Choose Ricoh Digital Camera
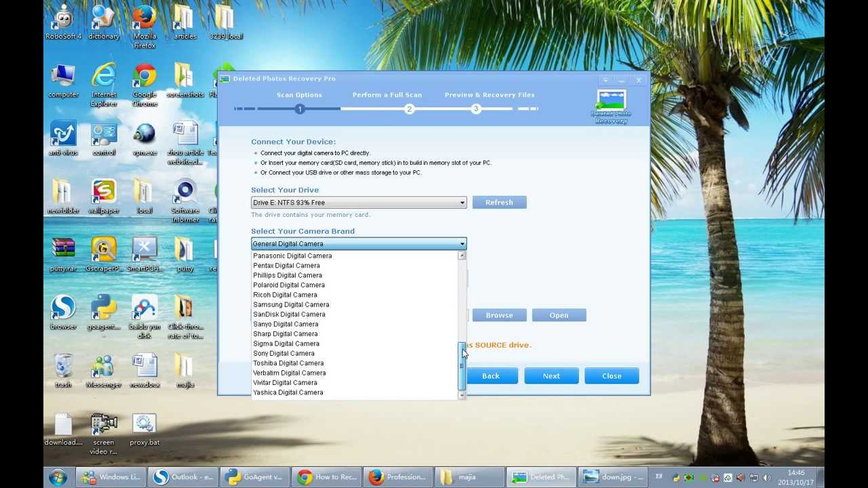The image size is (868, 488). pyautogui.click(x=355, y=295)
